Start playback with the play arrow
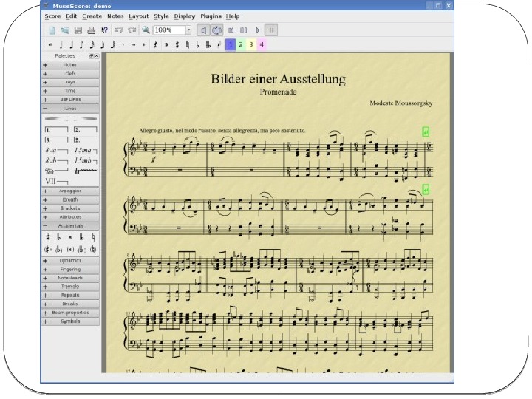This screenshot has height=399, width=532. [258, 30]
